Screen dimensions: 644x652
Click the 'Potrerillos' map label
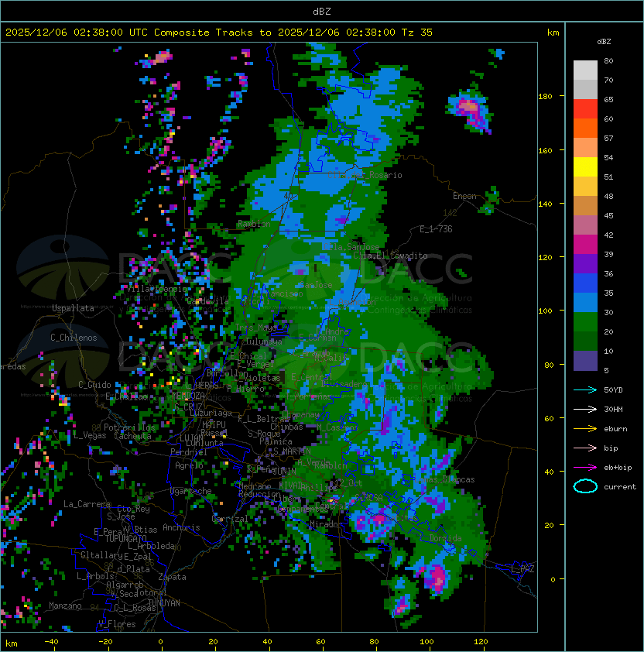click(x=129, y=427)
